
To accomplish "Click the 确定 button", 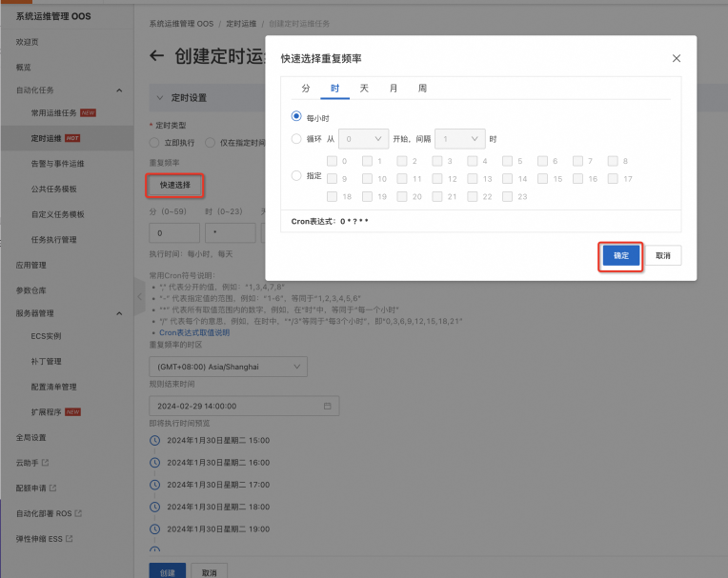I will point(620,255).
